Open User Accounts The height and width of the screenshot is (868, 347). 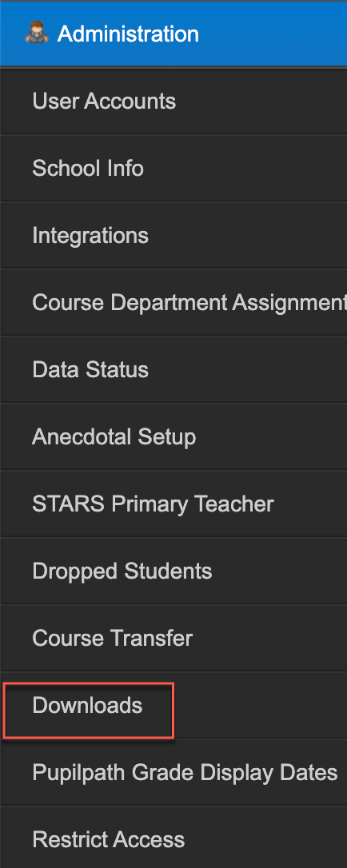point(173,101)
